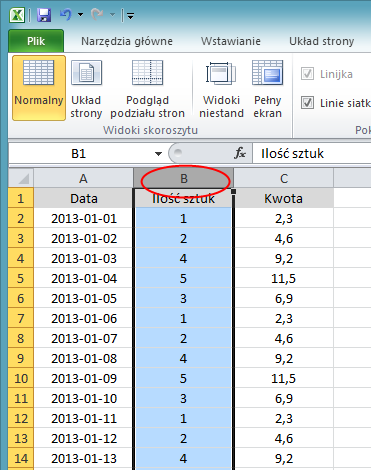This screenshot has height=470, width=371.
Task: Select cell with date 2013-01-13
Action: point(83,458)
